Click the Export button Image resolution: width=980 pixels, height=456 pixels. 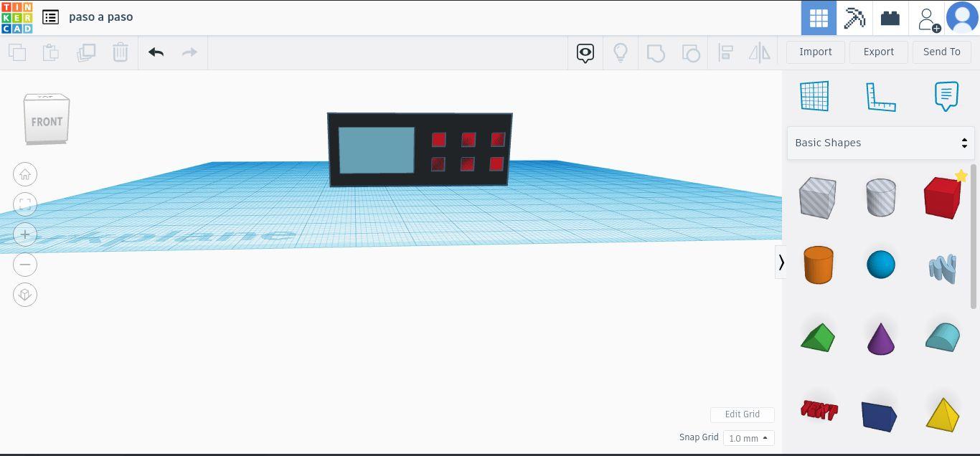879,52
